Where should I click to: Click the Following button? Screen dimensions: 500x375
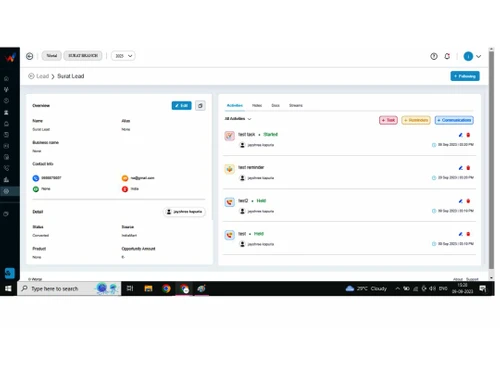[465, 76]
